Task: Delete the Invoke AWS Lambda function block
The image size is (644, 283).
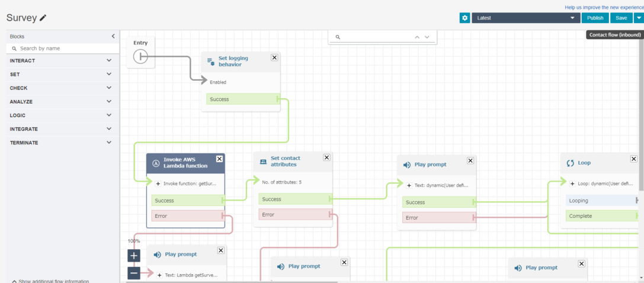Action: 219,159
